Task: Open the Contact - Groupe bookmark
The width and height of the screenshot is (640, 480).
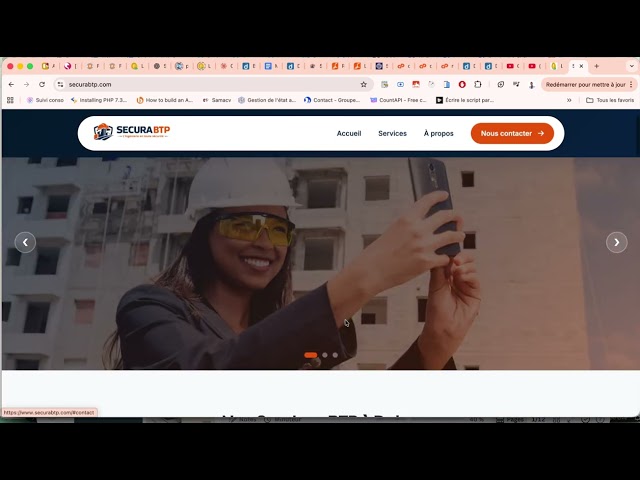Action: [x=332, y=100]
